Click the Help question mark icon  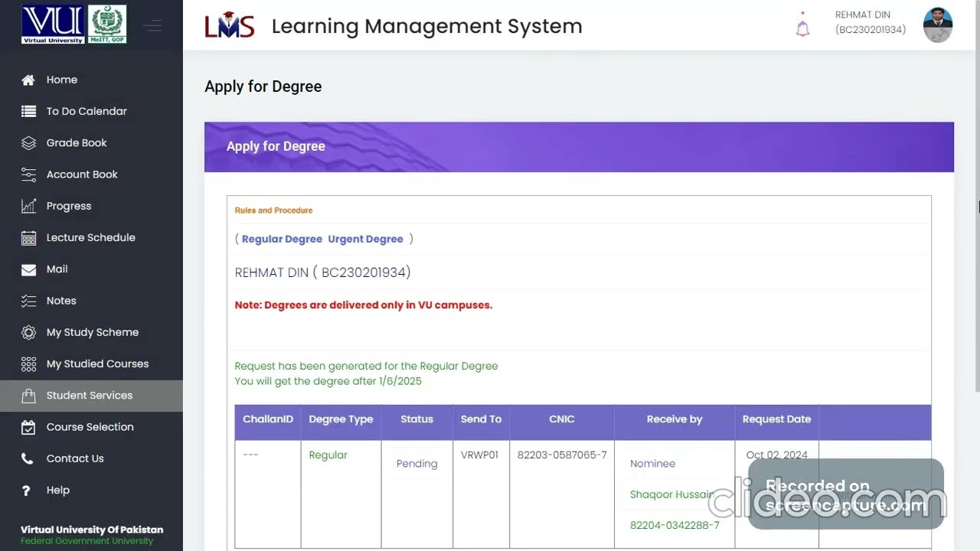26,491
